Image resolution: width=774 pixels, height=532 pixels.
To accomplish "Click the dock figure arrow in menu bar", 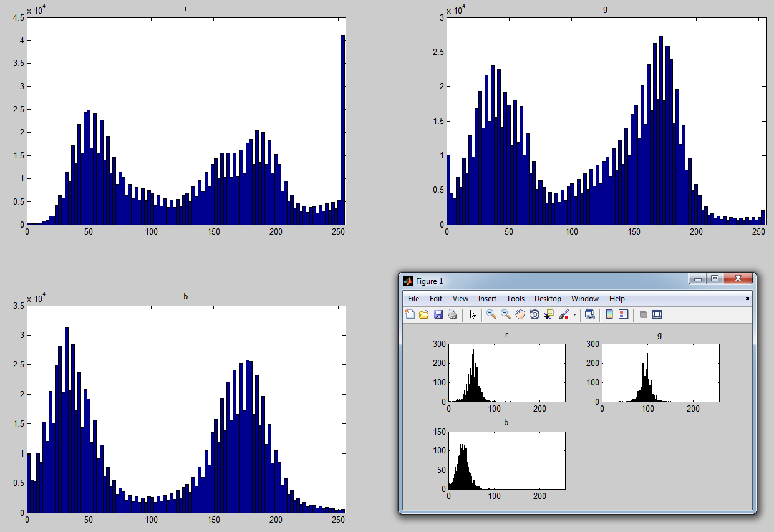I will [747, 299].
